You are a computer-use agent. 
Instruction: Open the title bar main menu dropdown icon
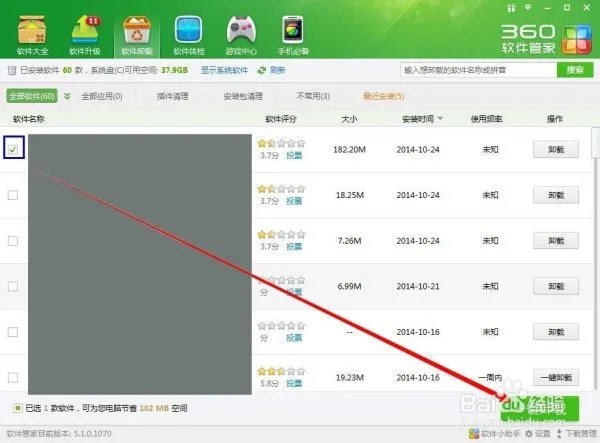click(528, 7)
